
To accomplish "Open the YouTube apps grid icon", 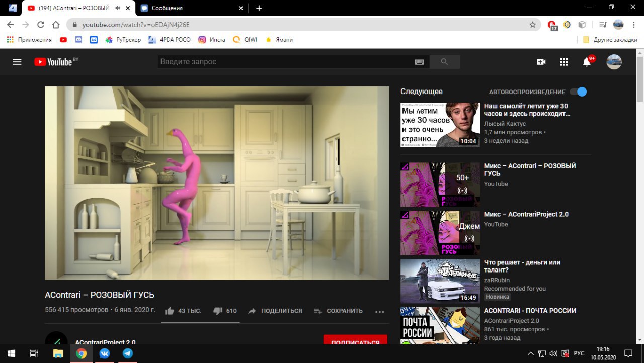I will pos(564,62).
